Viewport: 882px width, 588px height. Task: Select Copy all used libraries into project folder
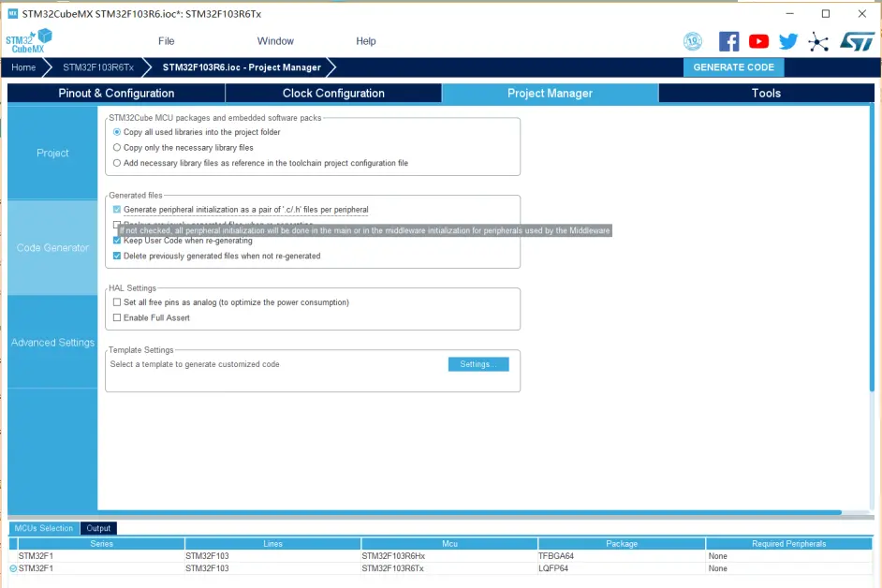[x=117, y=132]
